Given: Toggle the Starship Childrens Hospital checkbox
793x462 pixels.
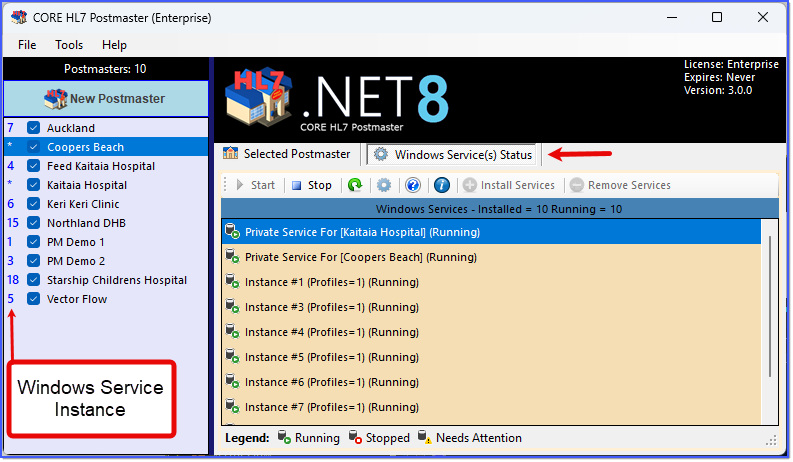Looking at the screenshot, I should coord(33,280).
